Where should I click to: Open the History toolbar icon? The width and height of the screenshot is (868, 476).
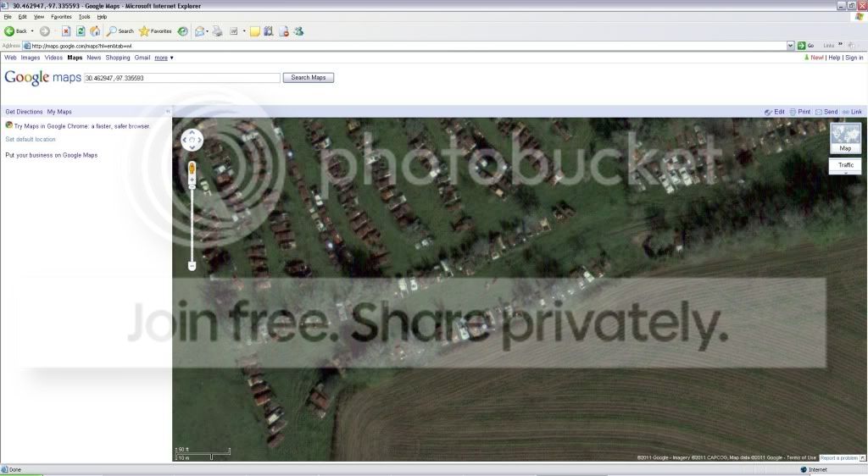point(182,31)
